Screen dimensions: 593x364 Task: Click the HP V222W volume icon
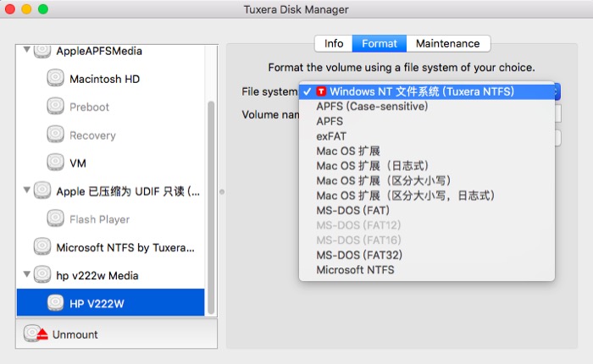click(56, 303)
